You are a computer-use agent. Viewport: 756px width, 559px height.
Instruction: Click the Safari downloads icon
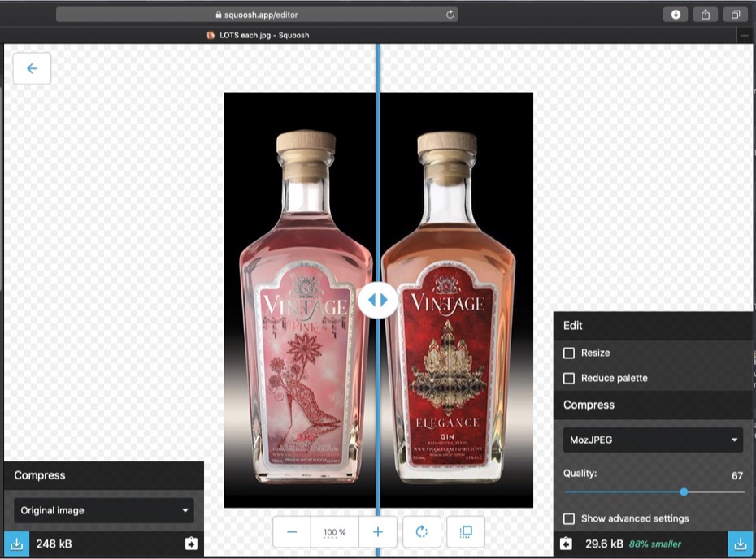tap(676, 15)
